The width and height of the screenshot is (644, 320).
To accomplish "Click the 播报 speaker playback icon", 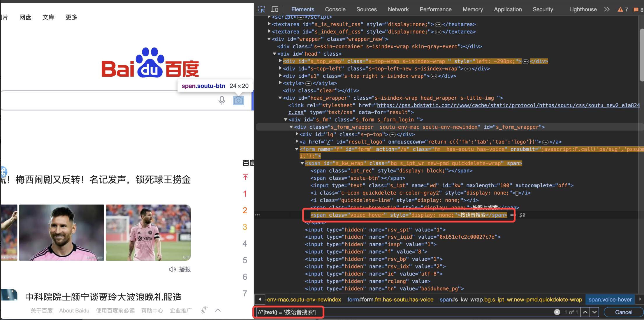I will [172, 269].
